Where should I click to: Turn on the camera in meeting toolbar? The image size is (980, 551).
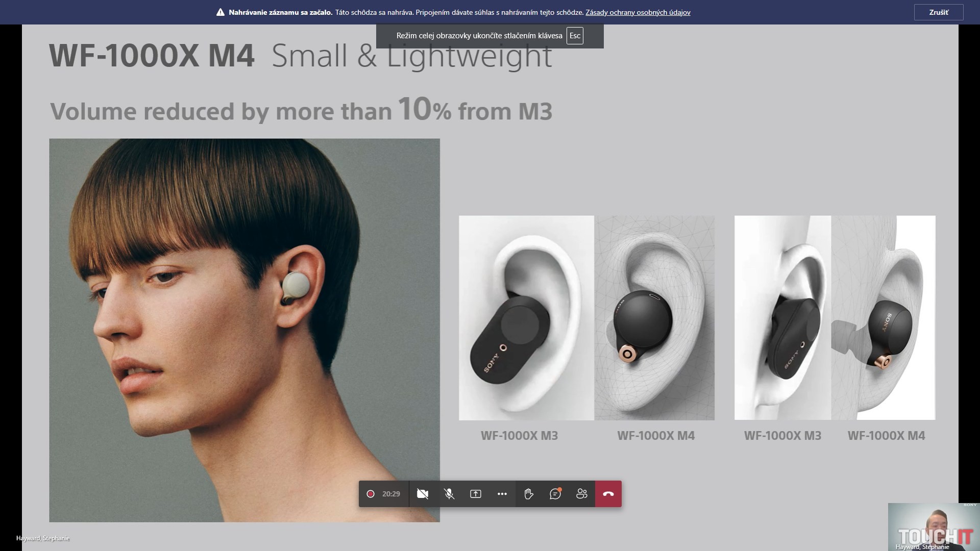(x=422, y=494)
